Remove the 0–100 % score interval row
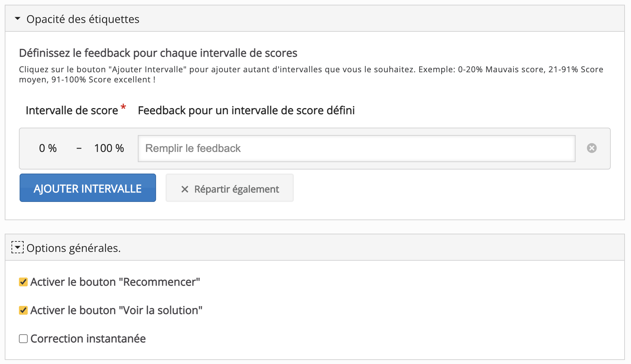The height and width of the screenshot is (364, 631). click(x=591, y=148)
